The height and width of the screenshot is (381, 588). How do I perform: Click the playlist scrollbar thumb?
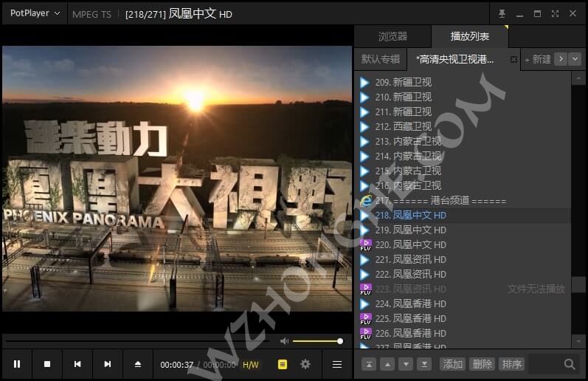tap(578, 284)
